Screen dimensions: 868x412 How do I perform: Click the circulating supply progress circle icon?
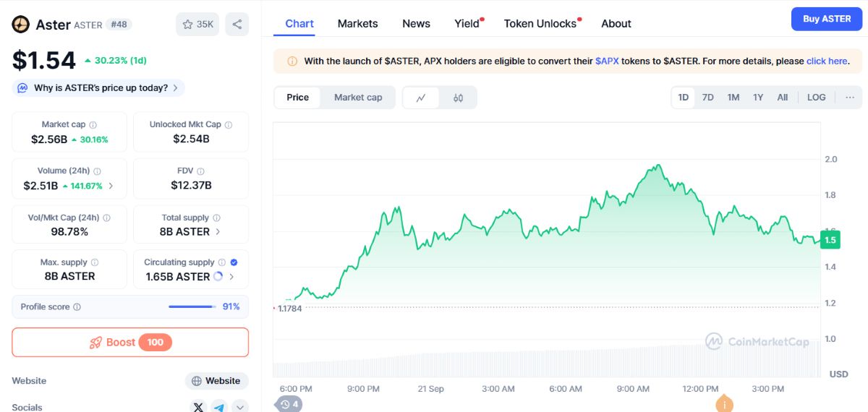[x=218, y=276]
